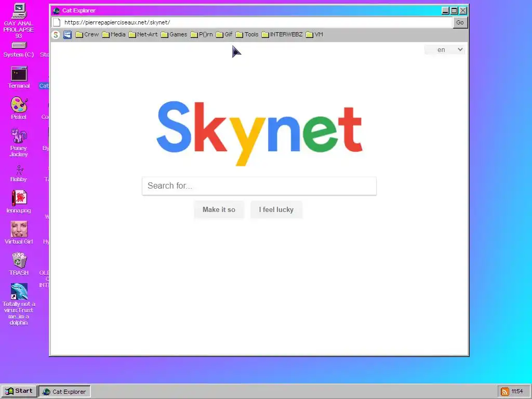Open the Tools bookmarks folder
Viewport: 532px width, 399px height.
pyautogui.click(x=247, y=35)
